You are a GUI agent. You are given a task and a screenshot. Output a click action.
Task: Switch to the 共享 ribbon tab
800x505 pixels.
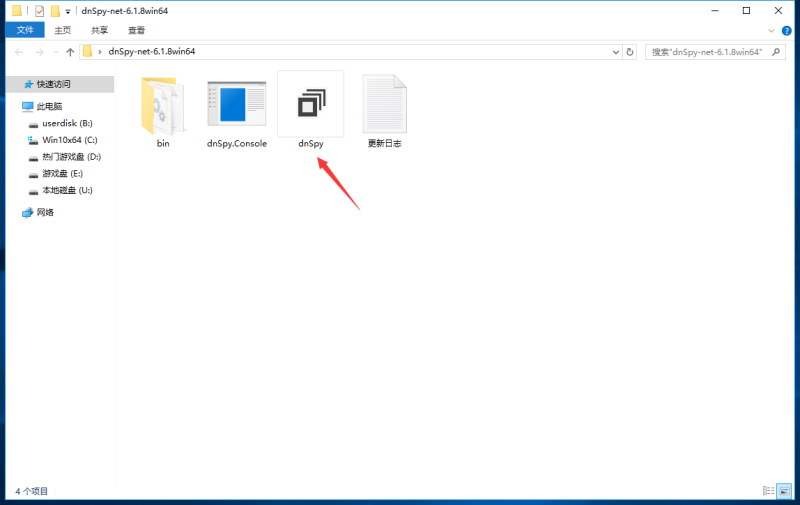[100, 30]
